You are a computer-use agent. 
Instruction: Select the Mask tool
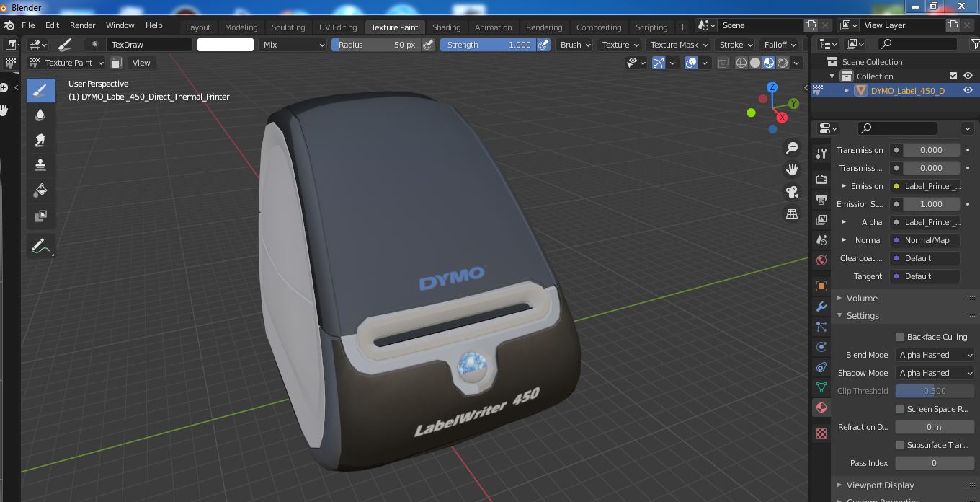click(40, 215)
